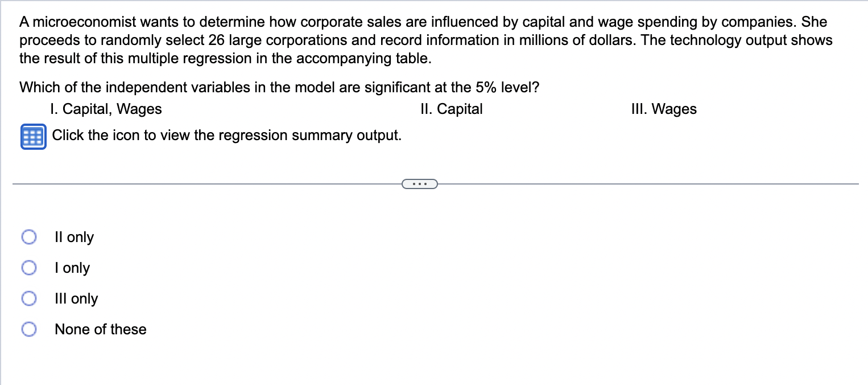Image resolution: width=868 pixels, height=385 pixels.
Task: Choose the 'I only' answer option
Action: coord(29,267)
